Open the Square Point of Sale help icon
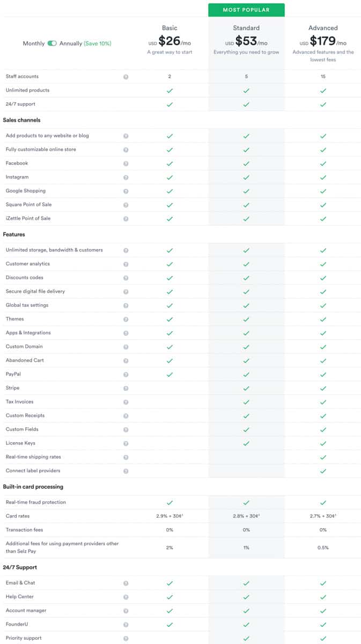Viewport: 361px width, 644px height. pos(127,204)
